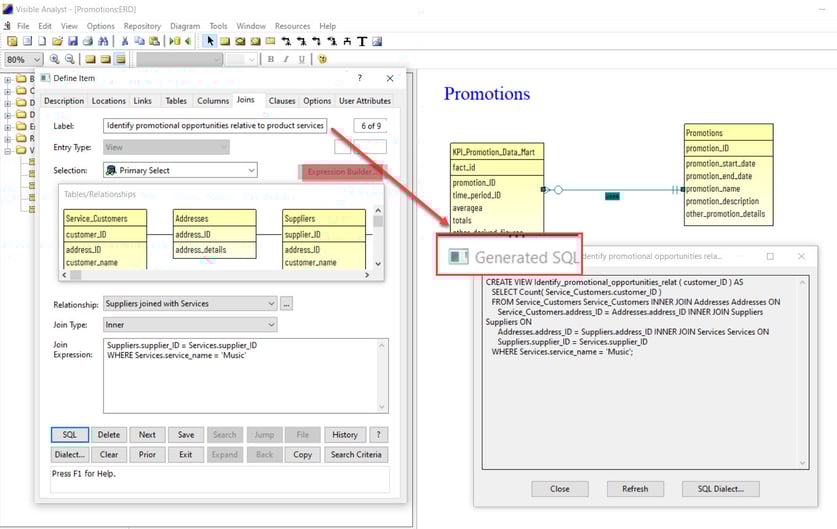Select the image insert tool after the T

[x=377, y=41]
